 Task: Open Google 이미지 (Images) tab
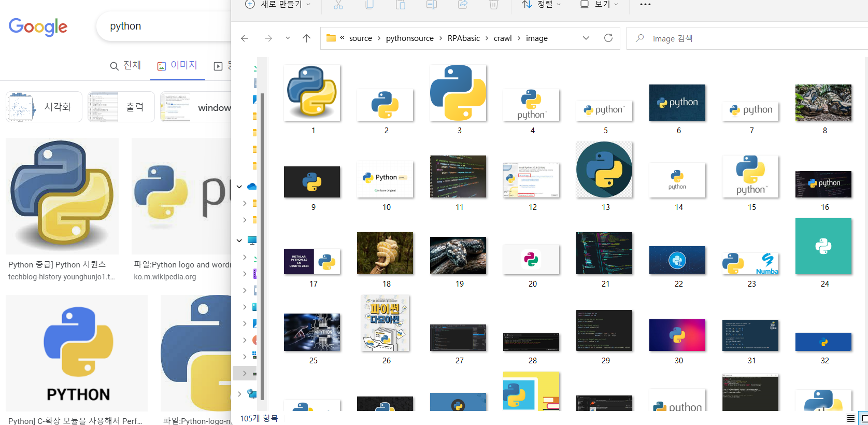(x=177, y=65)
